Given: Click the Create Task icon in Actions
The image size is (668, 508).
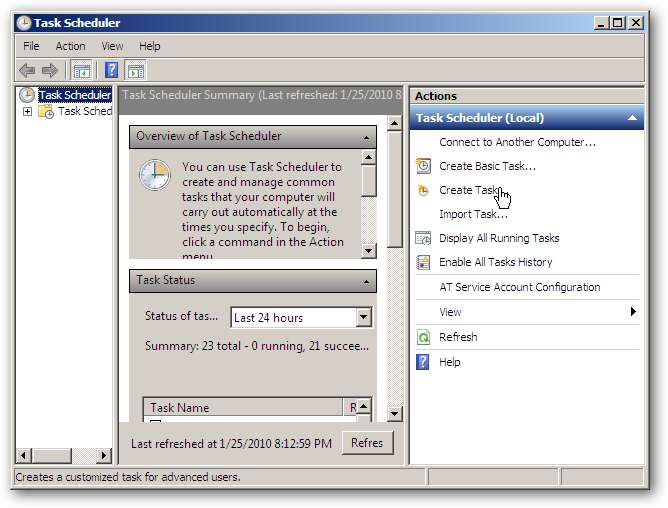Looking at the screenshot, I should [x=423, y=190].
